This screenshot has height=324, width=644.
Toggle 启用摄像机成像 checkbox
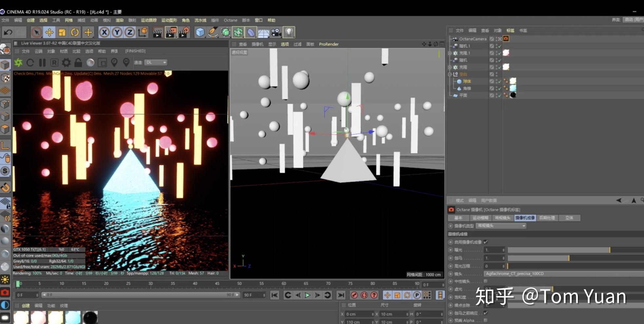point(486,242)
